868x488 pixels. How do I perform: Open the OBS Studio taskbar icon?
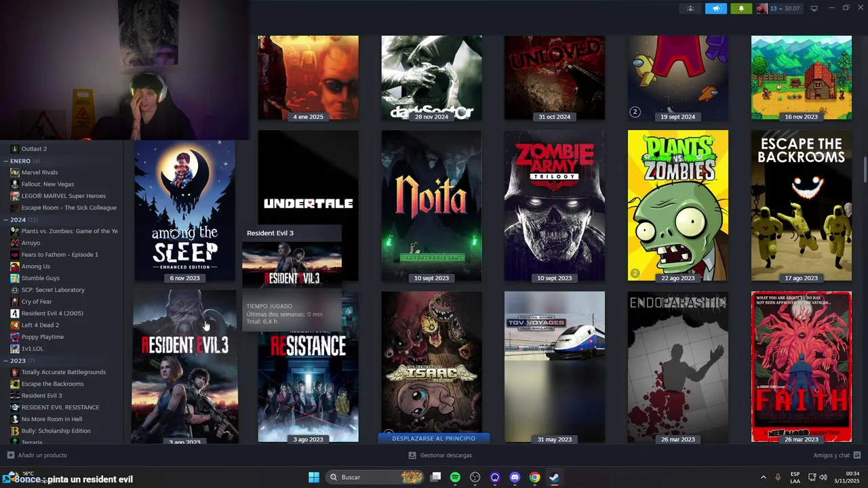pyautogui.click(x=475, y=477)
